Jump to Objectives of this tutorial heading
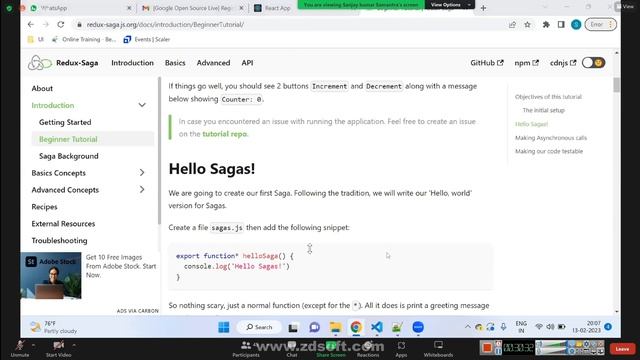Image resolution: width=640 pixels, height=360 pixels. click(548, 97)
